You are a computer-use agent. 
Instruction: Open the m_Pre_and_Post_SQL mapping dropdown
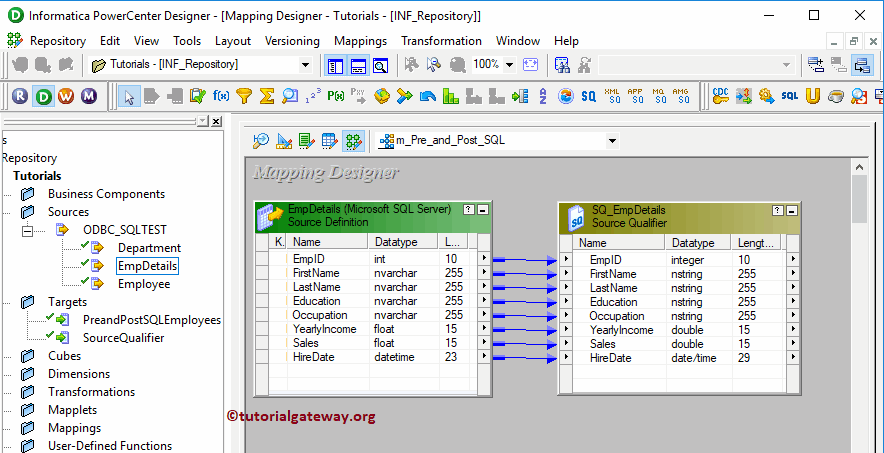[x=612, y=141]
